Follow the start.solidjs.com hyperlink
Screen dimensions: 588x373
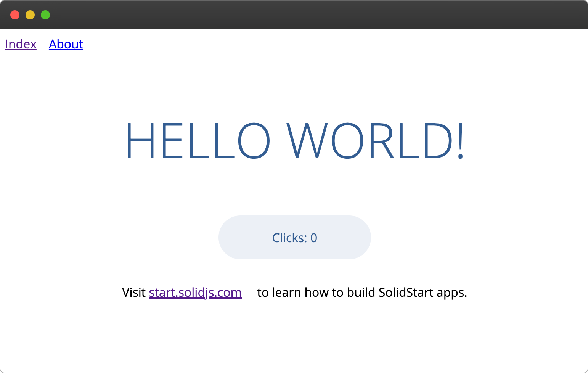coord(195,293)
